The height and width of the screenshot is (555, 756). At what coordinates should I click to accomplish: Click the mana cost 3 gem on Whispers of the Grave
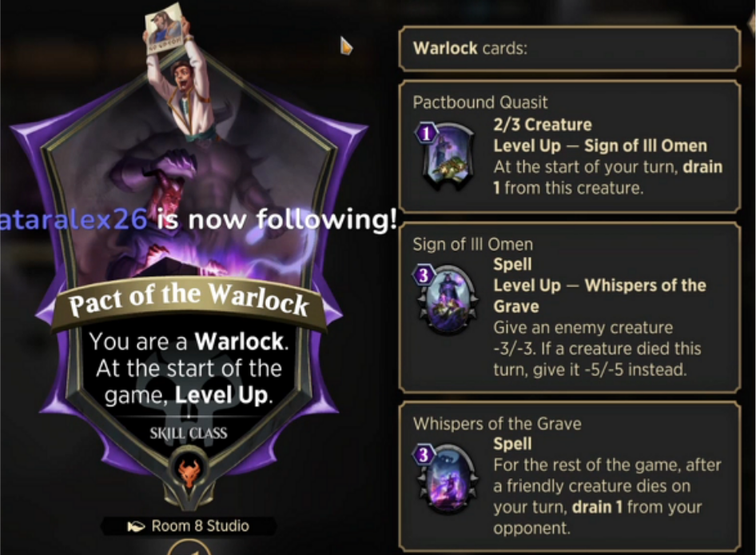[424, 454]
